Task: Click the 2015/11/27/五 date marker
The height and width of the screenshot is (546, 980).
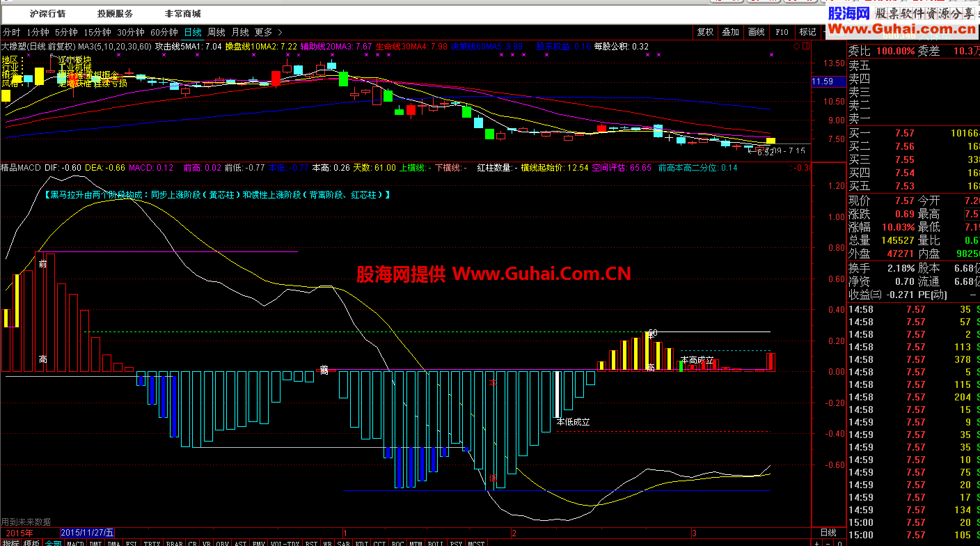Action: point(88,532)
